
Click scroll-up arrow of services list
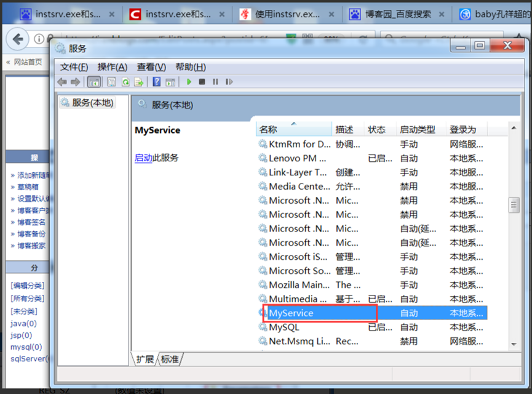514,128
